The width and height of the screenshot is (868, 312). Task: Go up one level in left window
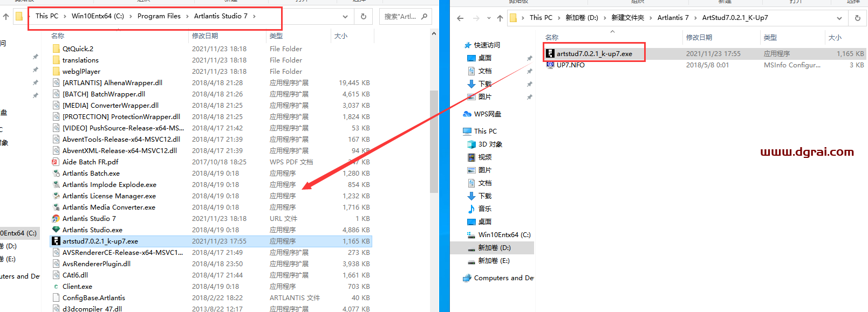[6, 16]
